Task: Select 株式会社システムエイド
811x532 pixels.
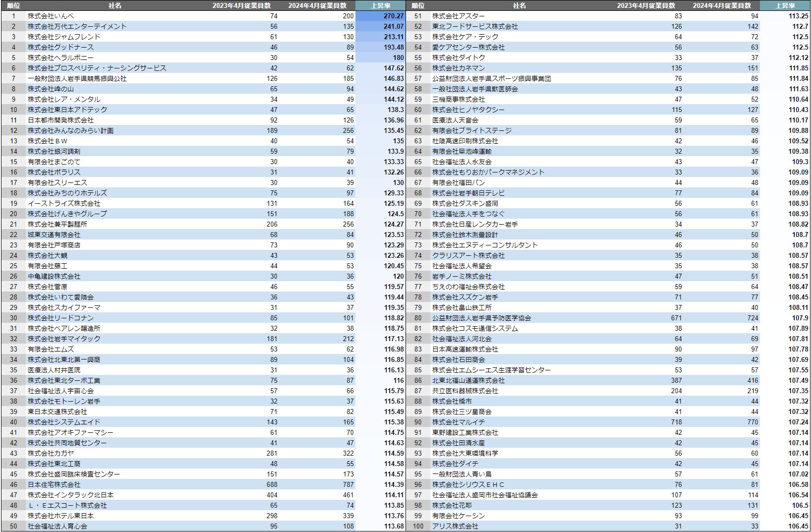Action: 64,422
